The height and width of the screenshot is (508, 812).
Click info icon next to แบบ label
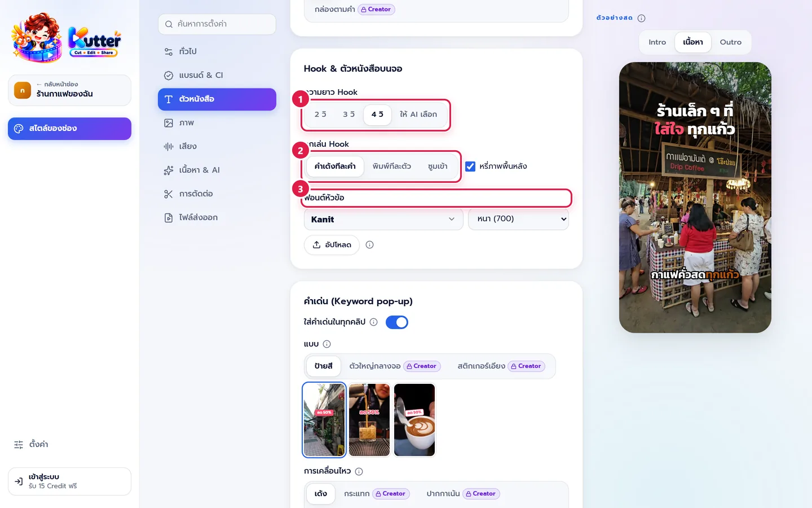326,344
